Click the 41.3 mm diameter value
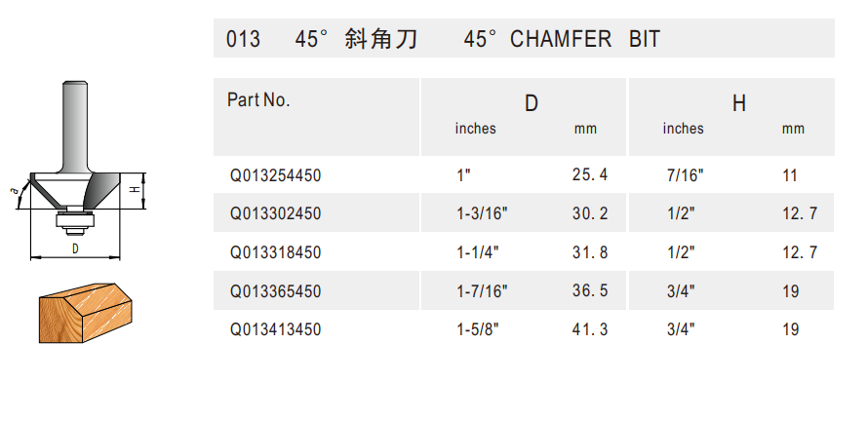Screen dimensions: 868x421 (590, 329)
